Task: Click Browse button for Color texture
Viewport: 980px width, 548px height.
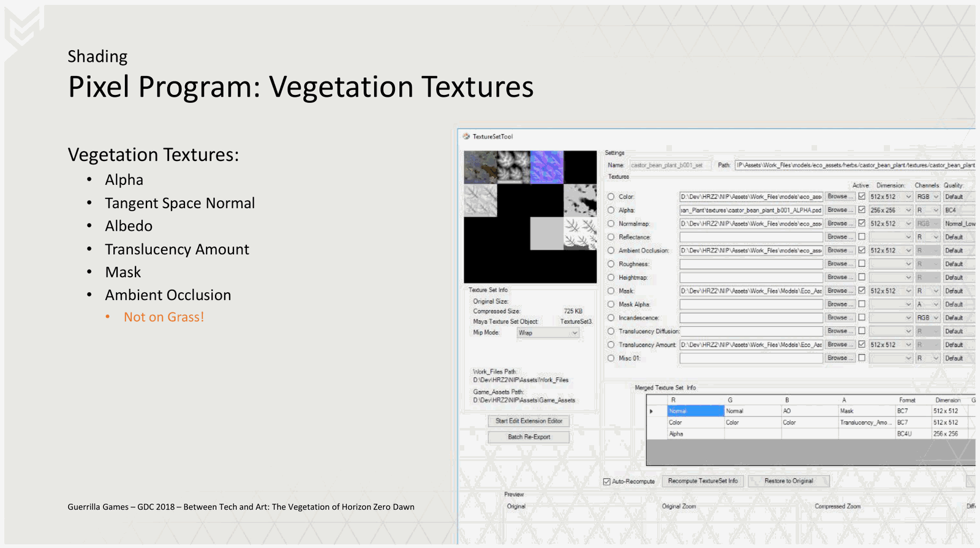Action: [840, 197]
